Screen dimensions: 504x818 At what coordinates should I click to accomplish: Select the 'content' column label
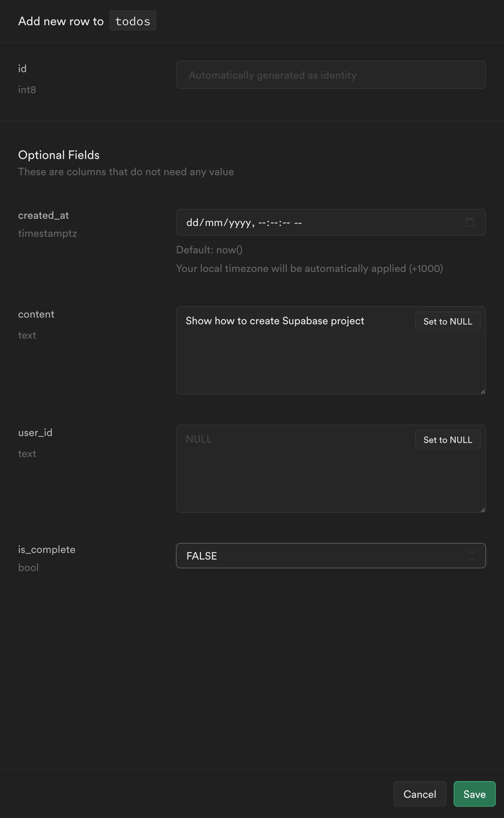tap(36, 314)
